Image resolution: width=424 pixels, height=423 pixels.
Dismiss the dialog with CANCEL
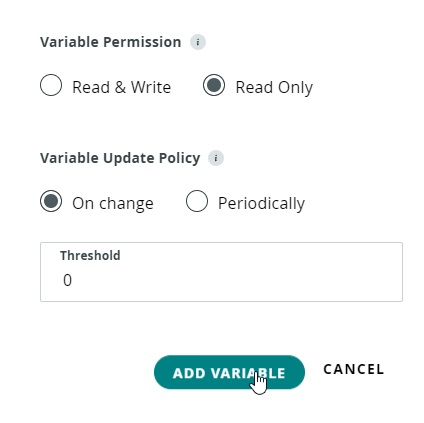point(354,369)
